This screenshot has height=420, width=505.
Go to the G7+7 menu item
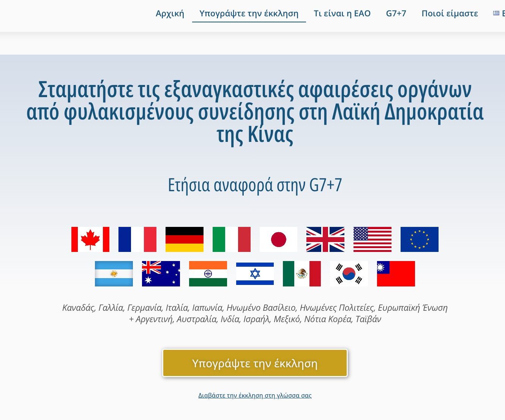(x=396, y=13)
